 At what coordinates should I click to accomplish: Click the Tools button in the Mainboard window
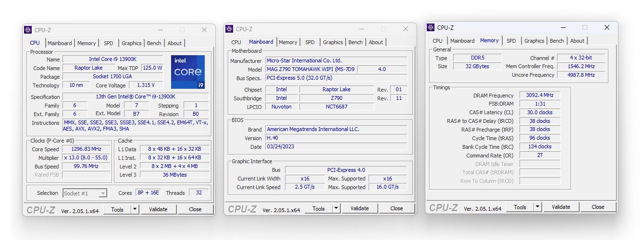319,208
